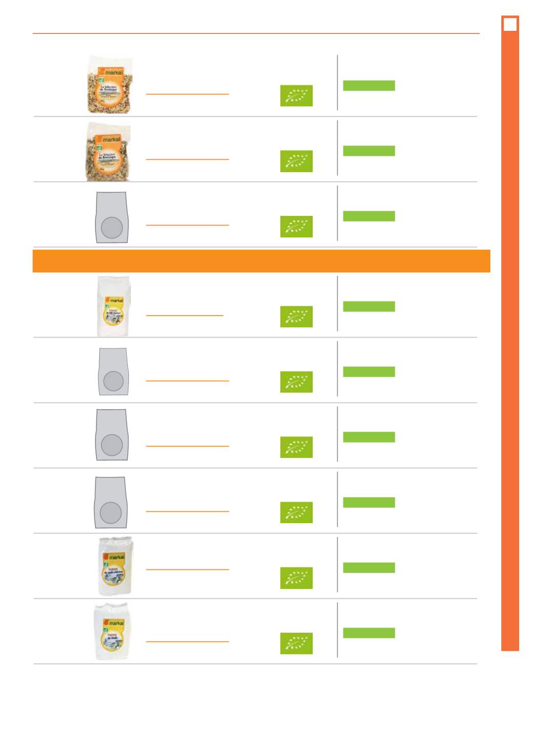Click the orange underline in the last product row
This screenshot has width=534, height=756.
(187, 641)
